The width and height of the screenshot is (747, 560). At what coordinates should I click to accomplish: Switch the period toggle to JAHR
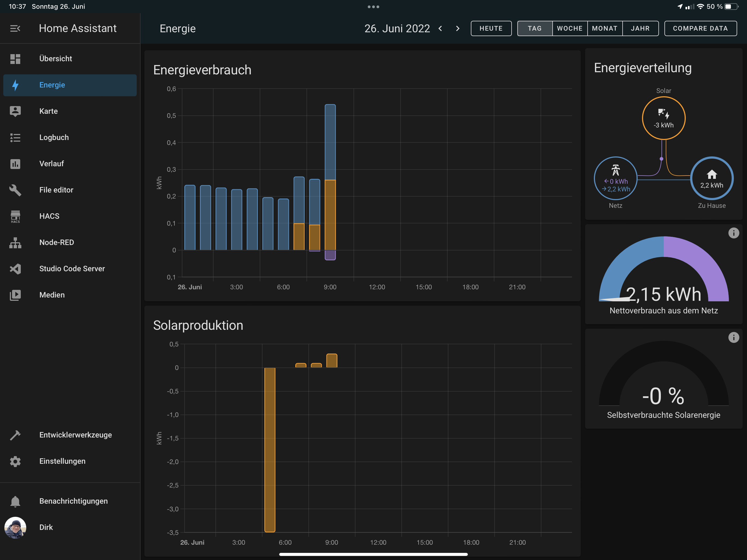(640, 28)
